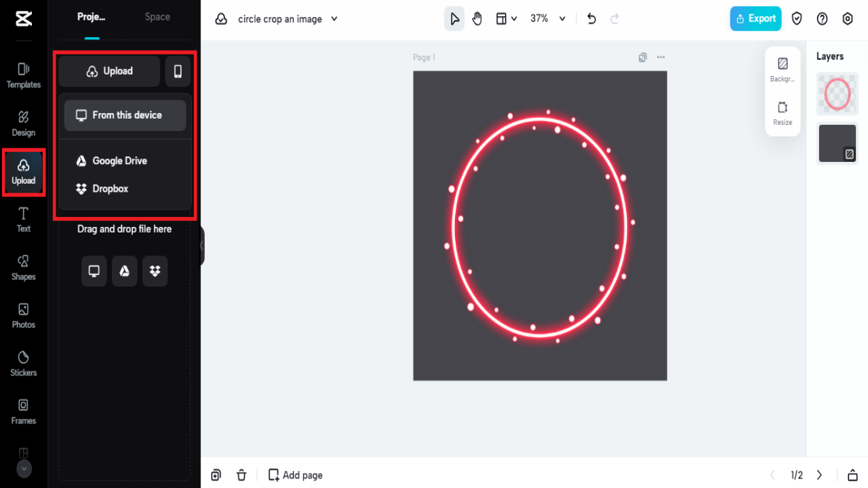868x488 pixels.
Task: Open the Resize tool
Action: [783, 114]
